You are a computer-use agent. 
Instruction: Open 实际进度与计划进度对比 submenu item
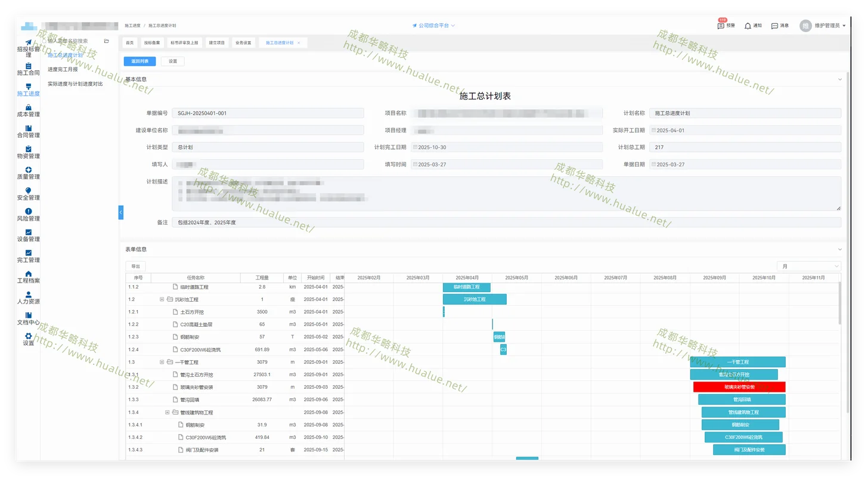tap(75, 84)
